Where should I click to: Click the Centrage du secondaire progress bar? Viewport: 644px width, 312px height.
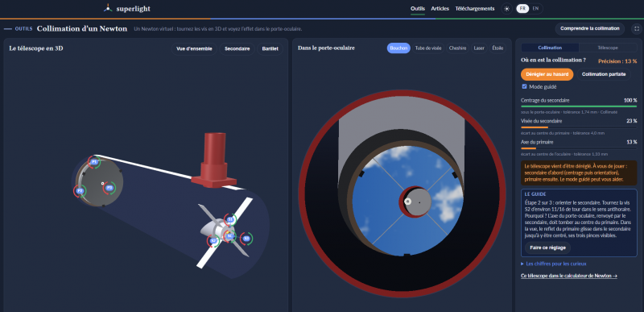point(579,106)
